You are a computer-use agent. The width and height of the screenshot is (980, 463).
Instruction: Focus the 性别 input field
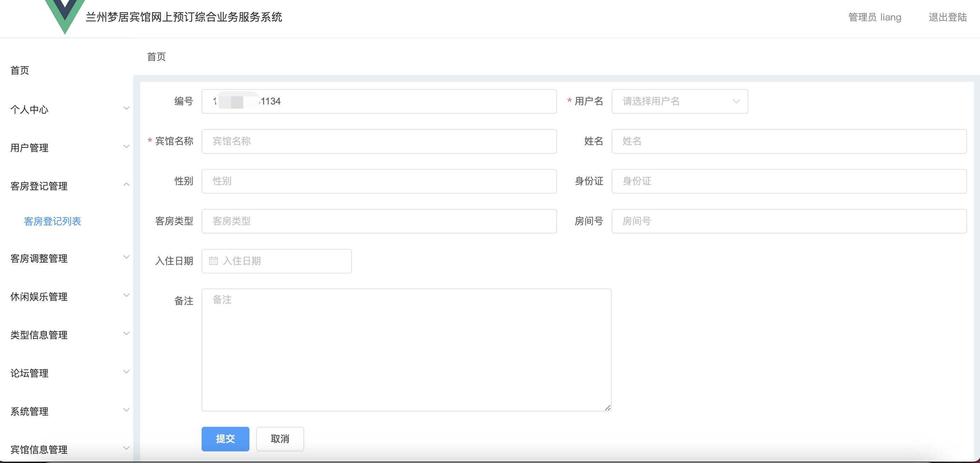tap(379, 181)
